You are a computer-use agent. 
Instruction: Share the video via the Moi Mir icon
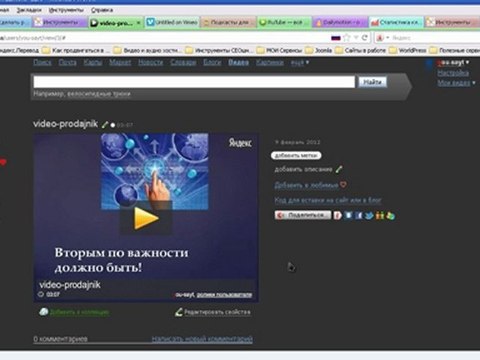point(390,216)
